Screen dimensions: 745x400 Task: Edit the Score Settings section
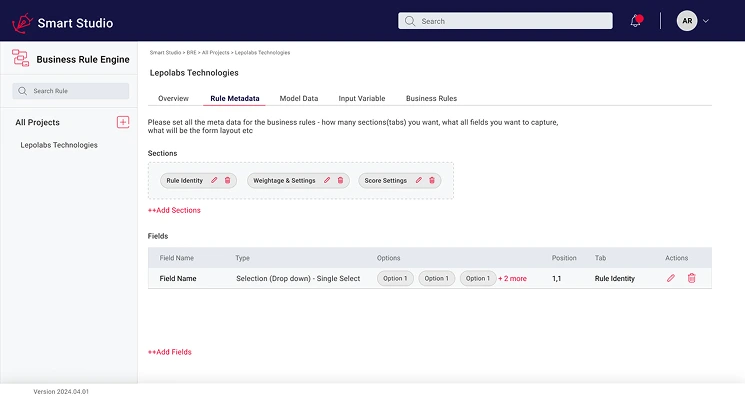tap(419, 180)
